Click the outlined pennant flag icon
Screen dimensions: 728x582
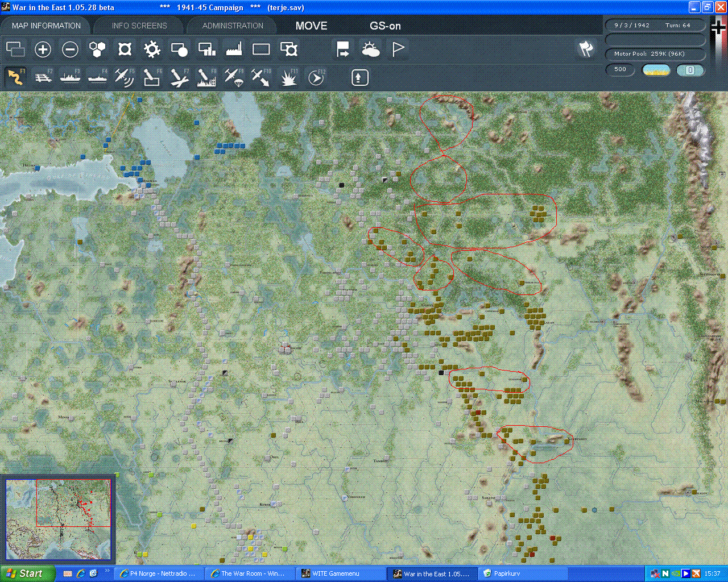pyautogui.click(x=398, y=49)
